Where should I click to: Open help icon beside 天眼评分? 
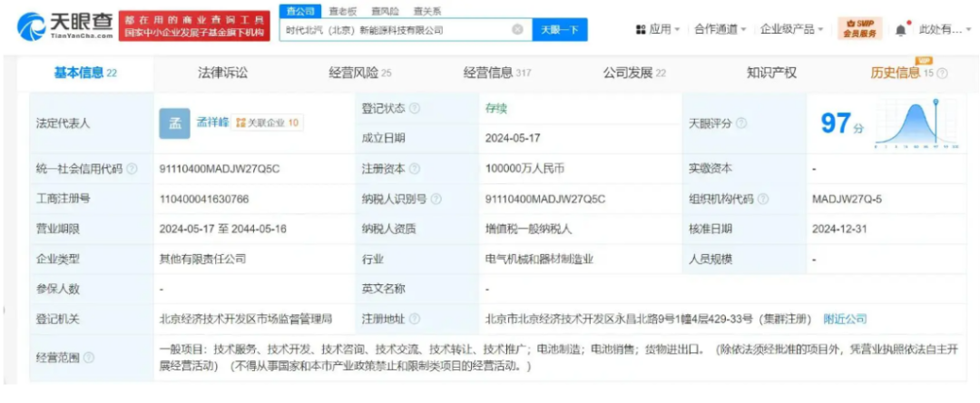[x=741, y=123]
